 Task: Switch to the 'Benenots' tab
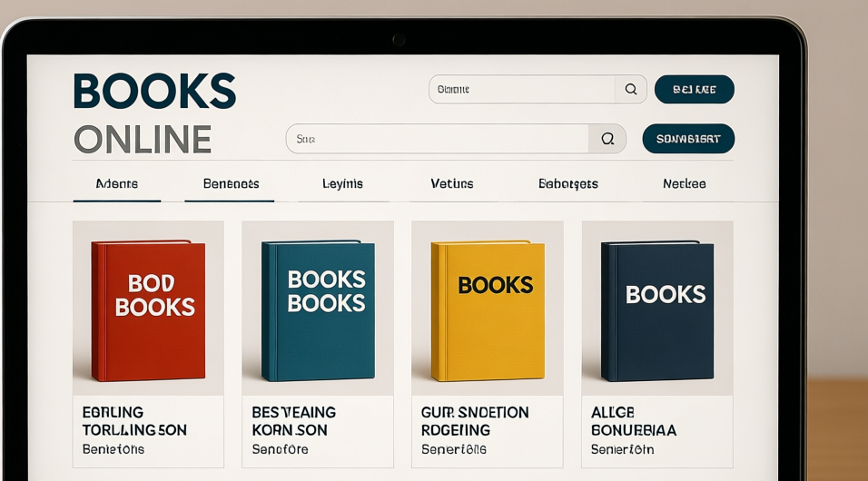coord(231,183)
